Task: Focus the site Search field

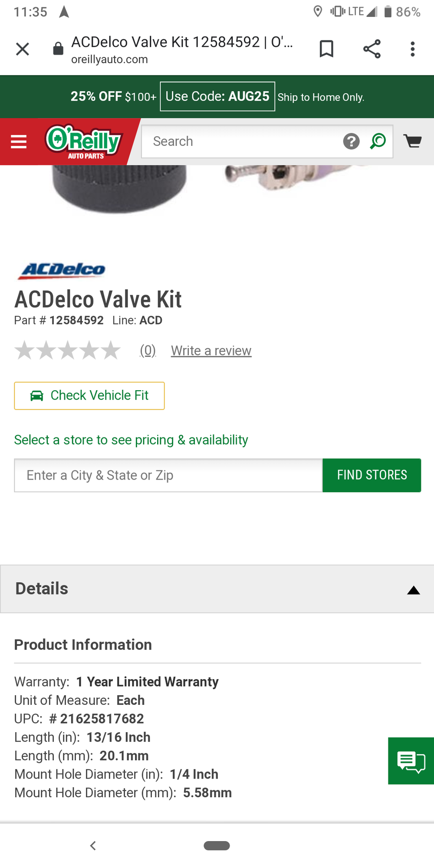Action: coord(241,141)
